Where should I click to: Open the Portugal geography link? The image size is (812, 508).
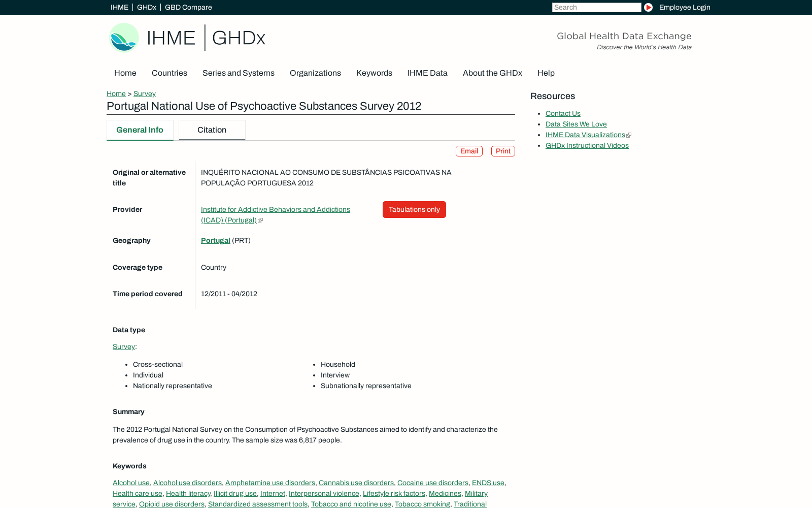216,240
